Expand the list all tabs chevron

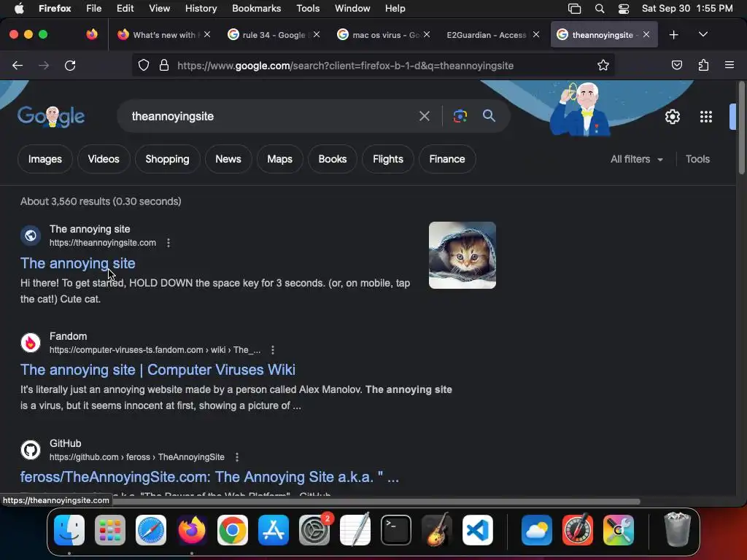point(703,34)
